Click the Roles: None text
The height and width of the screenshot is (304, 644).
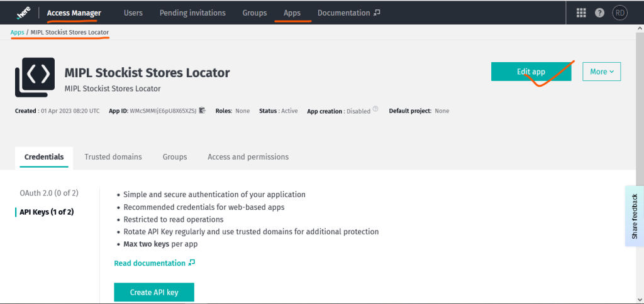233,111
